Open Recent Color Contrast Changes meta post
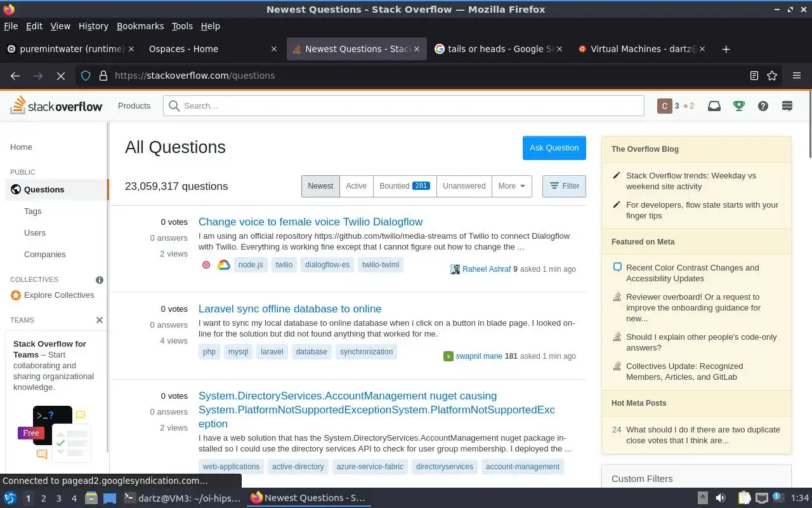812x508 pixels. tap(693, 273)
